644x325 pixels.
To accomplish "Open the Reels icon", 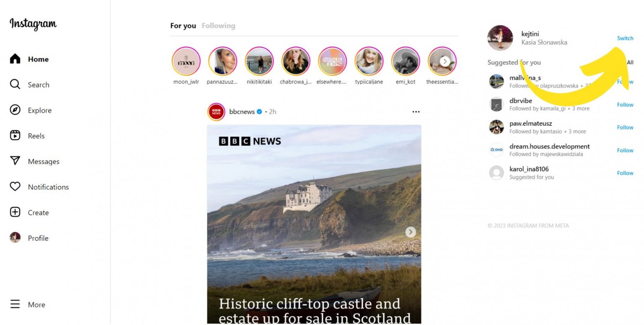I will click(15, 136).
